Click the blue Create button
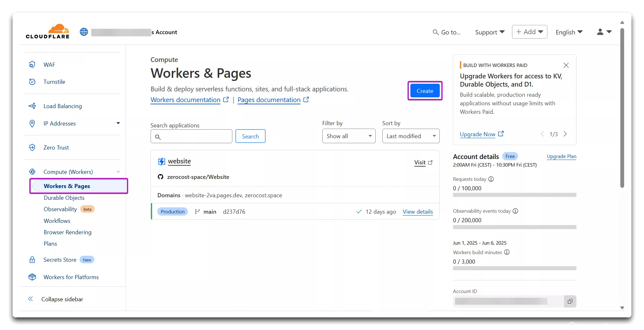The height and width of the screenshot is (330, 644). 425,91
